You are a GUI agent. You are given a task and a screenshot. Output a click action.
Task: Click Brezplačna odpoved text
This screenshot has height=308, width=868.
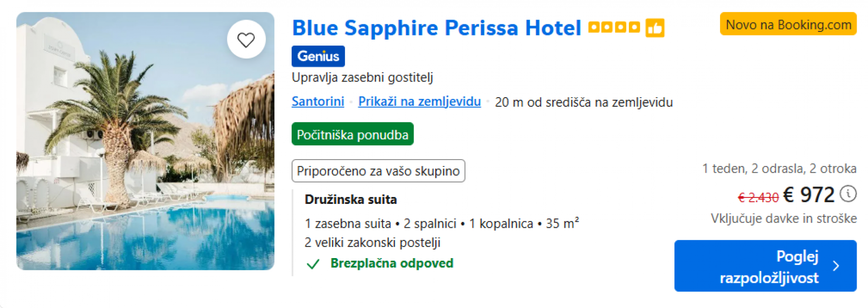pos(392,263)
